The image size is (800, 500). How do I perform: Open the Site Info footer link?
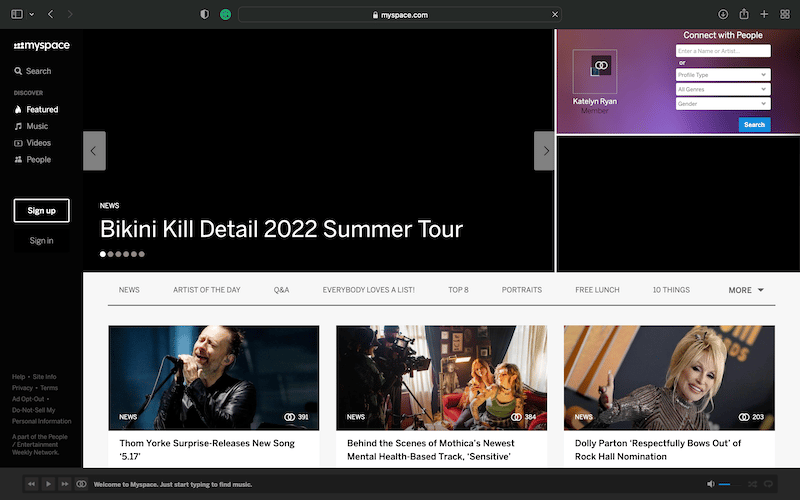(x=44, y=377)
